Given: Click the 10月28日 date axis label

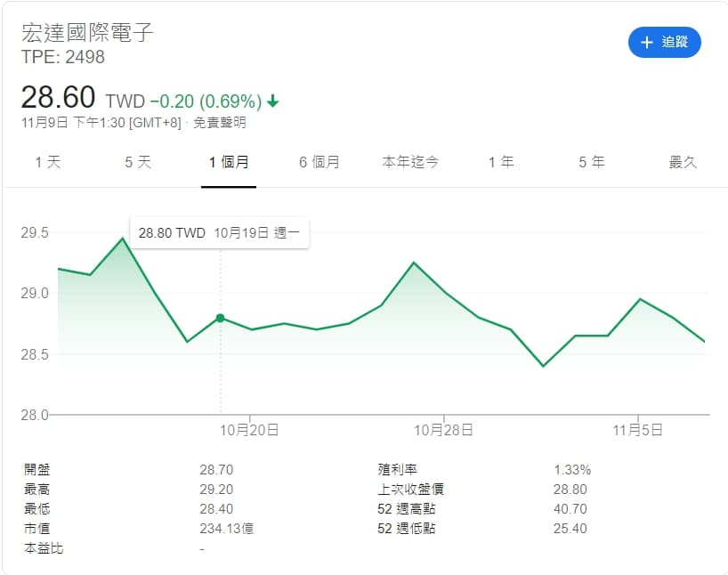Looking at the screenshot, I should coord(444,430).
